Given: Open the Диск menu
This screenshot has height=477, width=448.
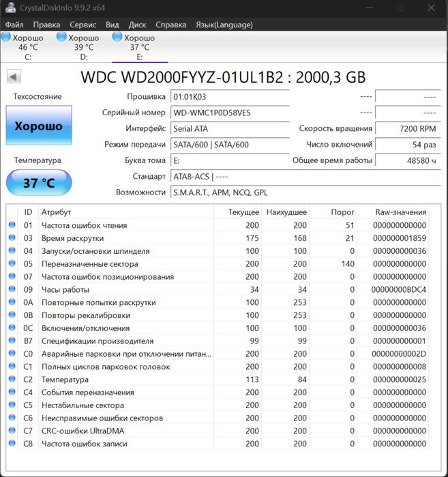Looking at the screenshot, I should tap(137, 25).
